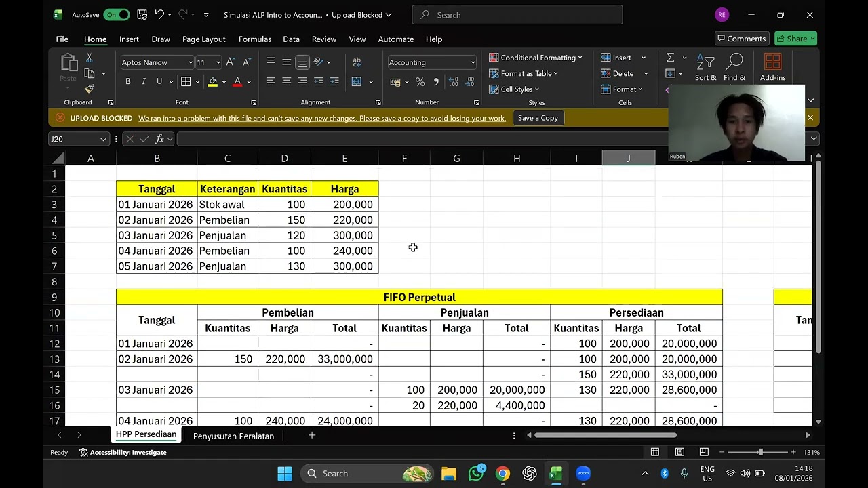Toggle Top Align for cell contents

[x=271, y=62]
